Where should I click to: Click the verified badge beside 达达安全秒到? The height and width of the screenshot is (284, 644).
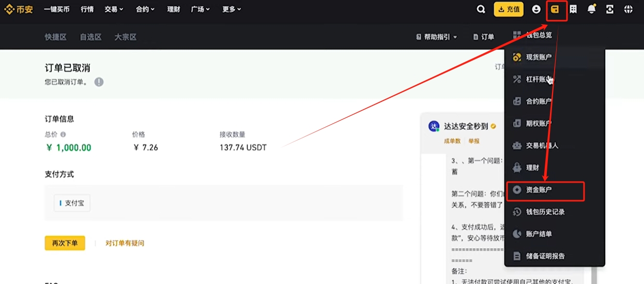(x=494, y=126)
